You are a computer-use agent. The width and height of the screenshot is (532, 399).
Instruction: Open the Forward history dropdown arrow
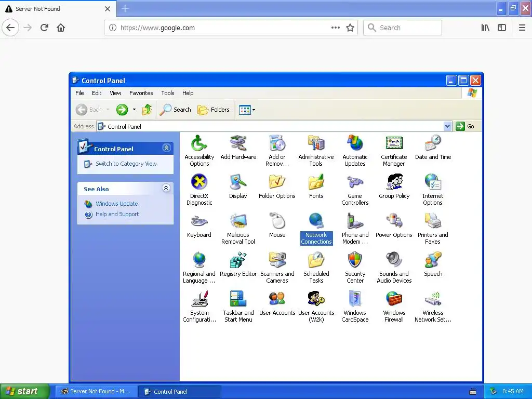pyautogui.click(x=135, y=110)
